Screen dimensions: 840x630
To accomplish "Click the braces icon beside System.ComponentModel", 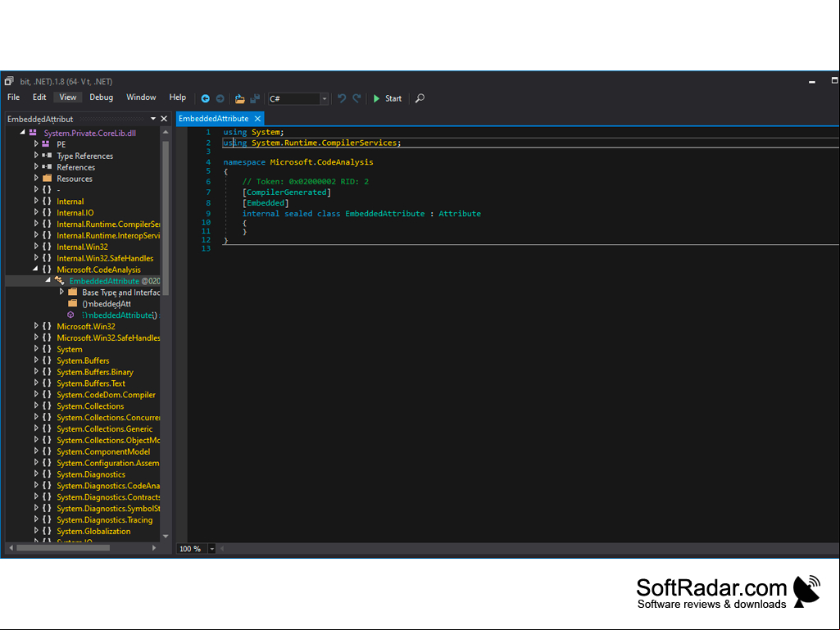I will (x=48, y=451).
